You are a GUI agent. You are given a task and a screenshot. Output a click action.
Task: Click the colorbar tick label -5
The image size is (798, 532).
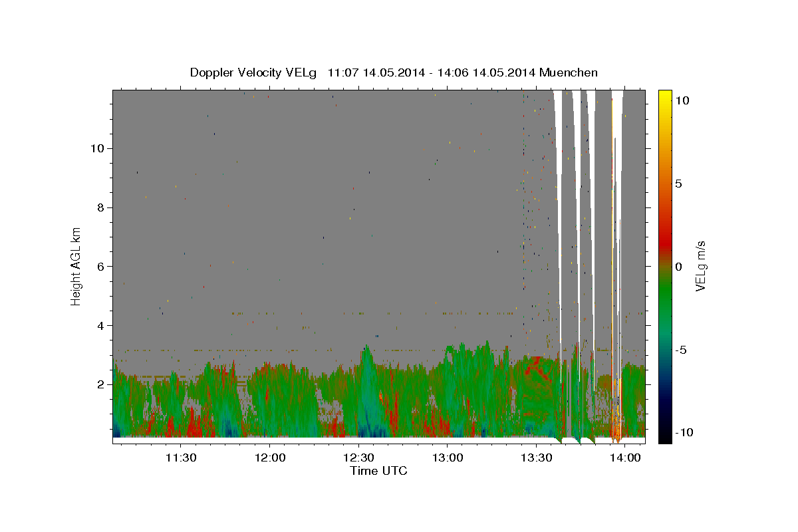pyautogui.click(x=682, y=350)
